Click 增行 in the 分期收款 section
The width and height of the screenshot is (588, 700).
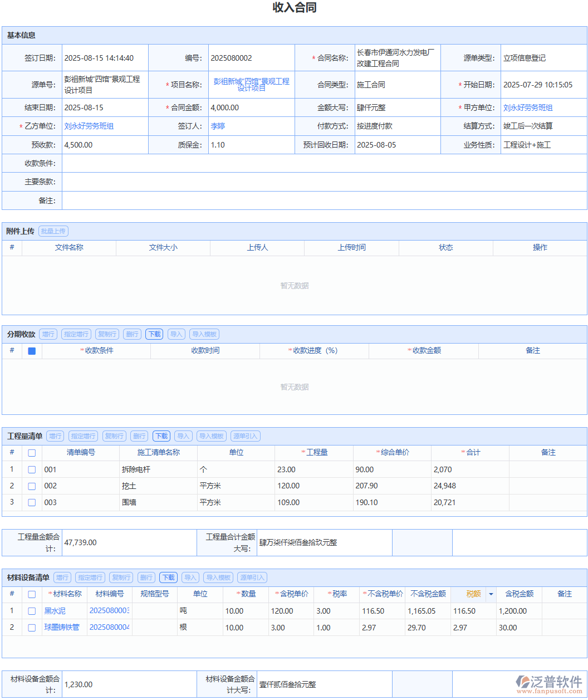(48, 334)
